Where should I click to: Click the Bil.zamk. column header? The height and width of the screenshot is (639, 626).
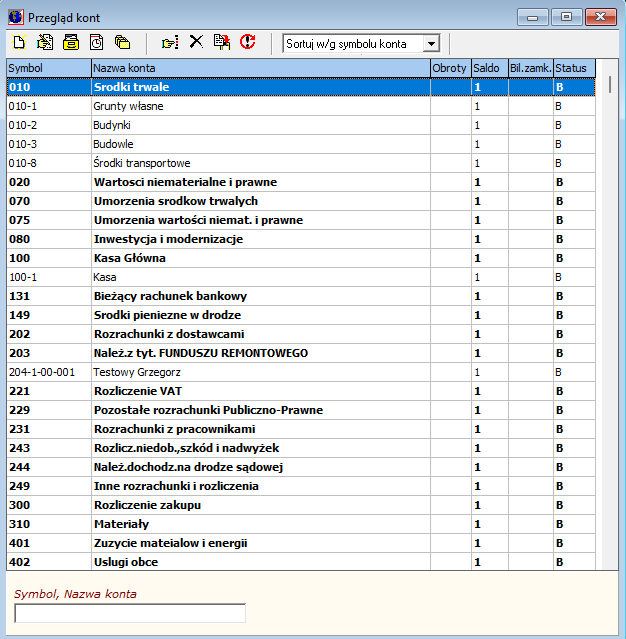(531, 68)
